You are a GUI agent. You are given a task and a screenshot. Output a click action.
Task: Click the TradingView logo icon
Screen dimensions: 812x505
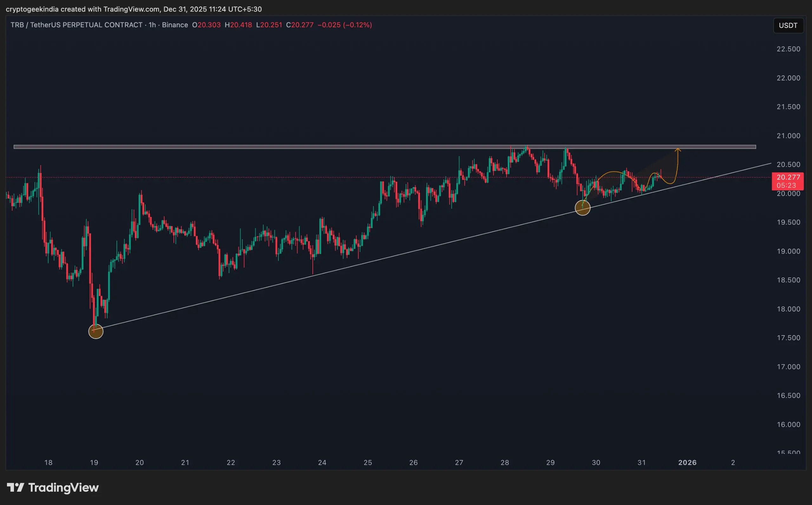15,488
